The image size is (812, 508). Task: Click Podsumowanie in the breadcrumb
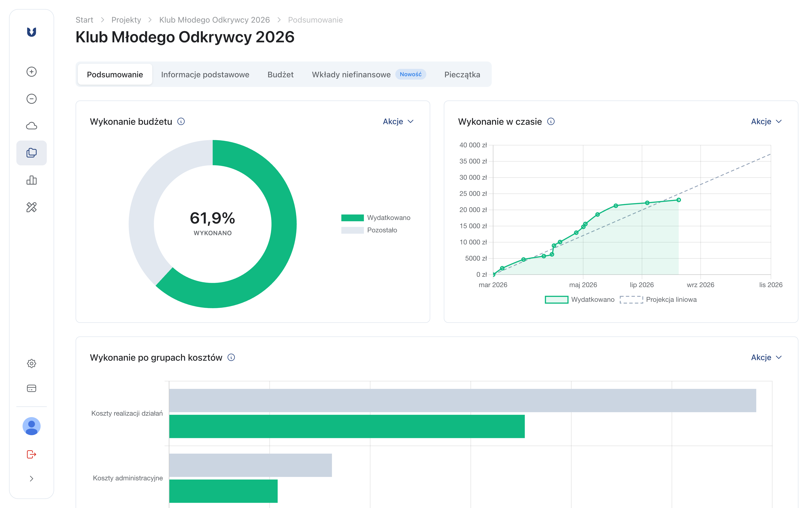[315, 20]
